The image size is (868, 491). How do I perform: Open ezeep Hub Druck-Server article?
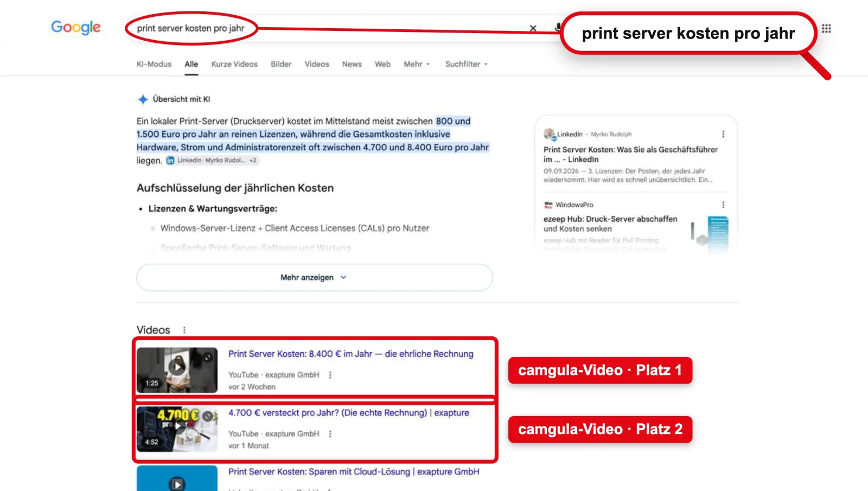[x=610, y=224]
